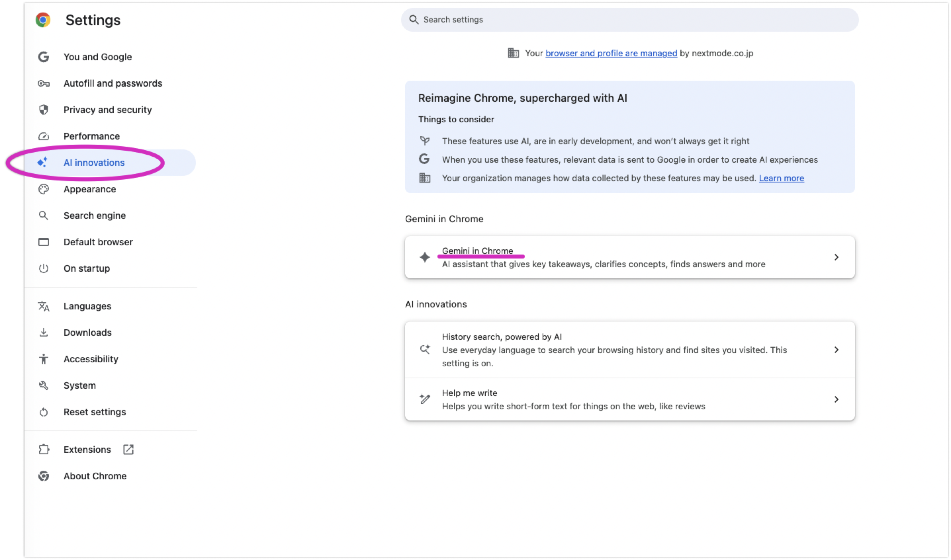951x560 pixels.
Task: Click the Learn more link
Action: [x=781, y=178]
